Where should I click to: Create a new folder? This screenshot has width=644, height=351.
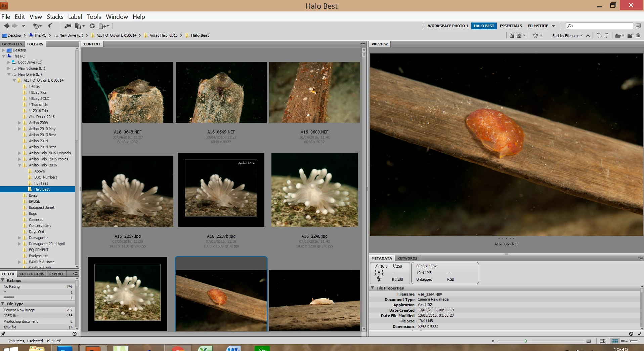coord(630,35)
